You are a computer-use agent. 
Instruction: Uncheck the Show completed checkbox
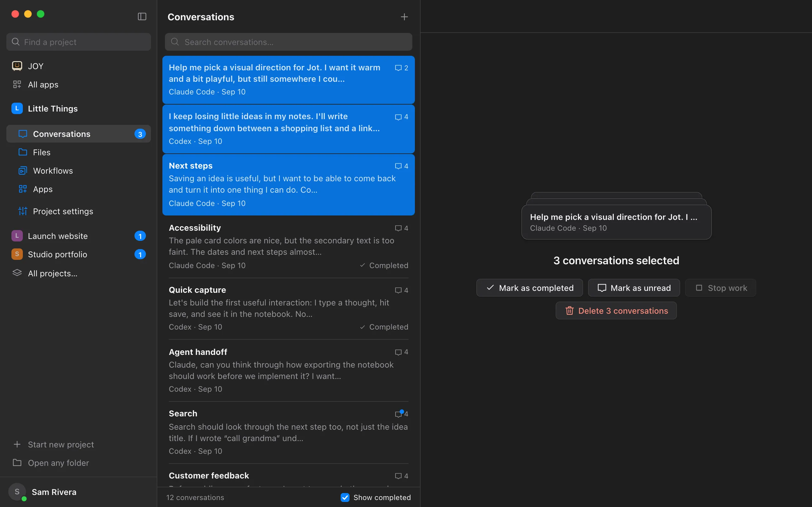click(x=345, y=497)
